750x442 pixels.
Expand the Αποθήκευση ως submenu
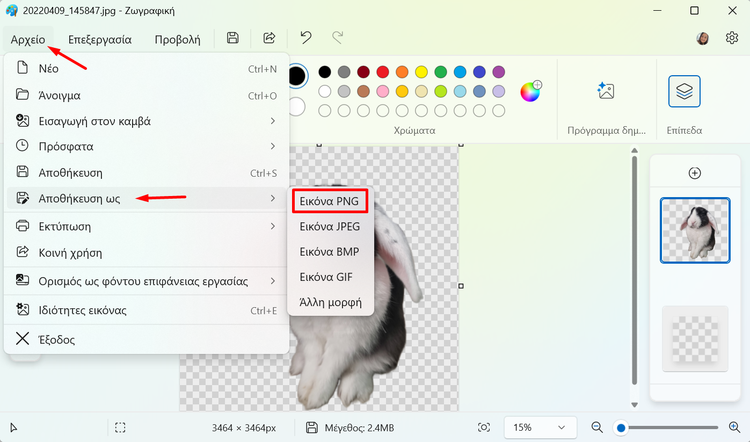tap(146, 198)
